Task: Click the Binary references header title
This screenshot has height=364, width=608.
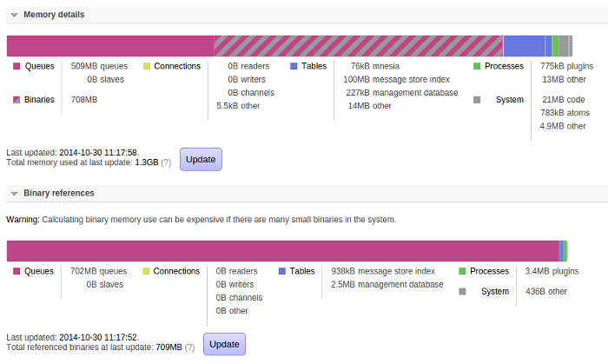Action: point(59,193)
